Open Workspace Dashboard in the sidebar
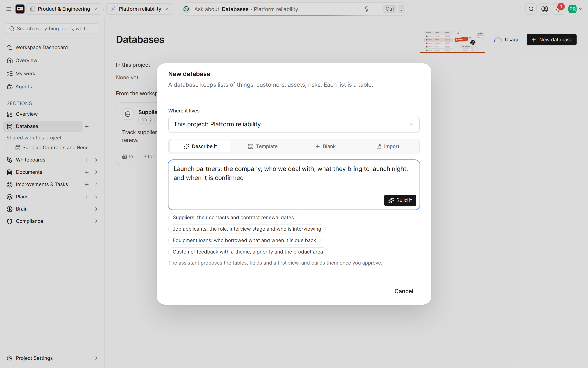The height and width of the screenshot is (368, 588). click(52, 47)
